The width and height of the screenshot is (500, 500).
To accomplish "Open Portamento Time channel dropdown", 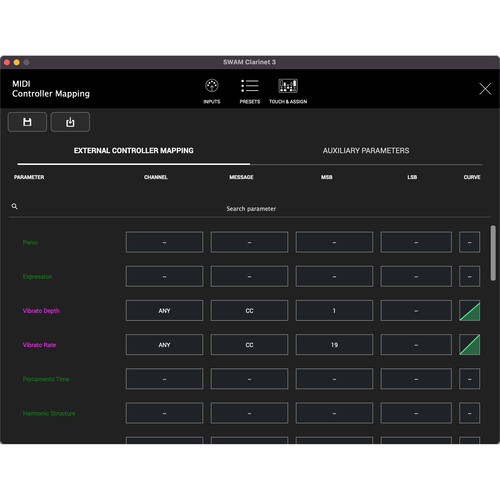I will coord(164,379).
